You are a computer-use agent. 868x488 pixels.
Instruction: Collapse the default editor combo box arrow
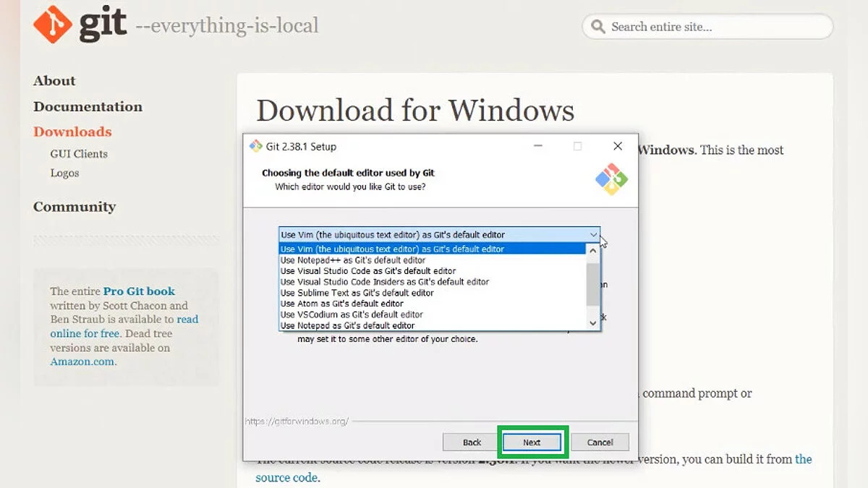point(593,235)
